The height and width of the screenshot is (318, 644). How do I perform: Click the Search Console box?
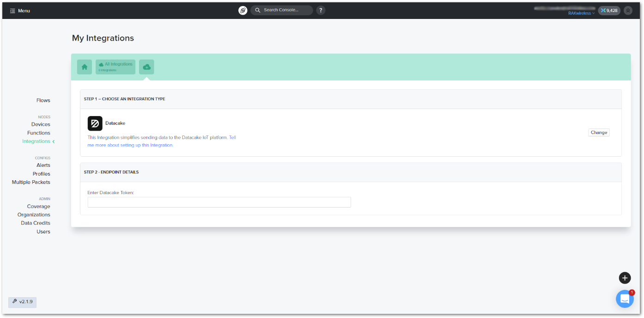point(282,10)
